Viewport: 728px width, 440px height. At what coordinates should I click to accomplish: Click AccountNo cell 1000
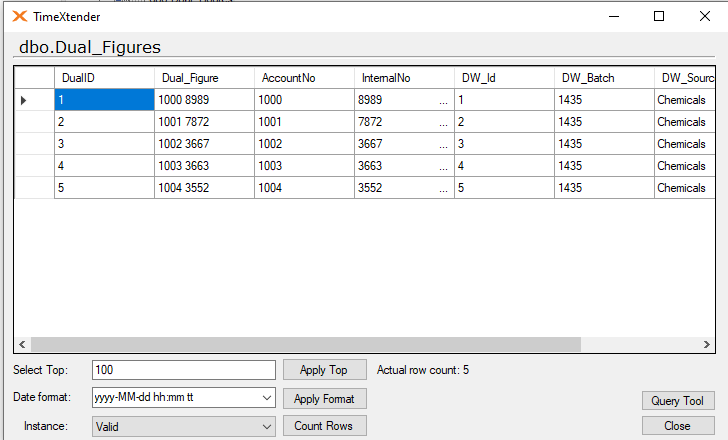tap(305, 100)
